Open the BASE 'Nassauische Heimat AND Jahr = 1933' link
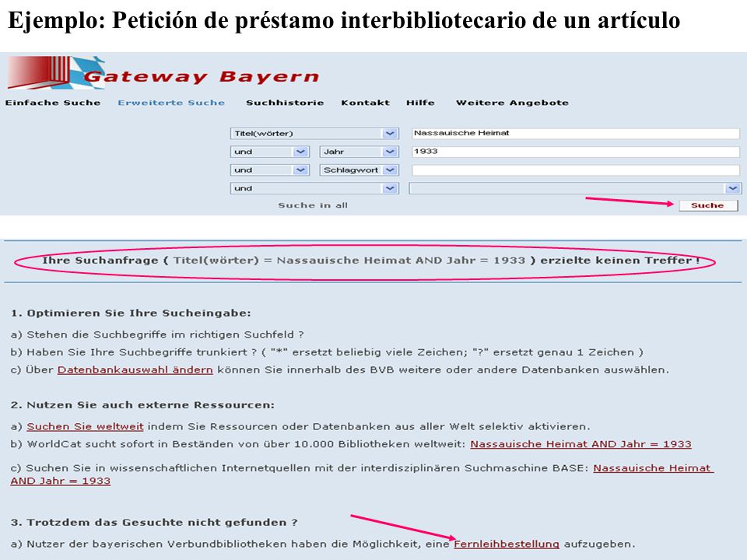This screenshot has height=560, width=747. point(653,468)
